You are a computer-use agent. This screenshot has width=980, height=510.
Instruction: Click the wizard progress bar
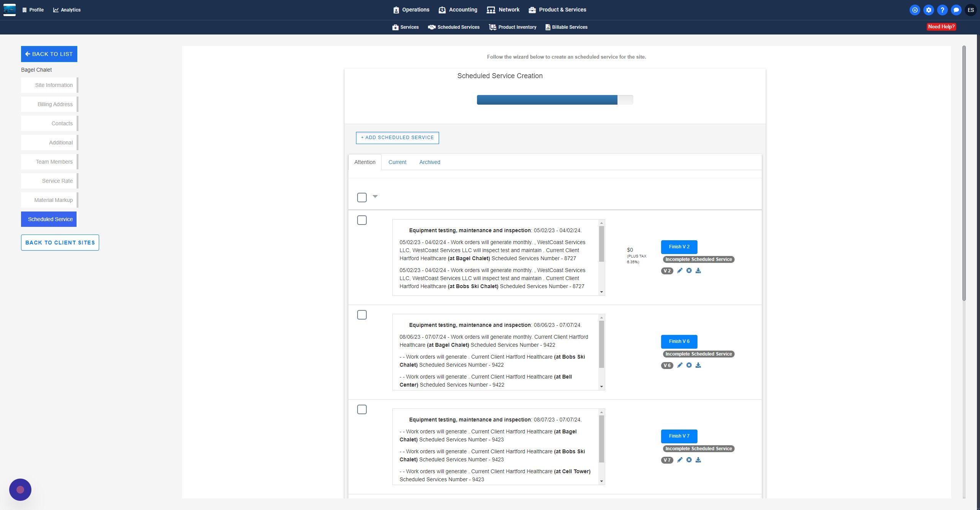click(x=554, y=100)
